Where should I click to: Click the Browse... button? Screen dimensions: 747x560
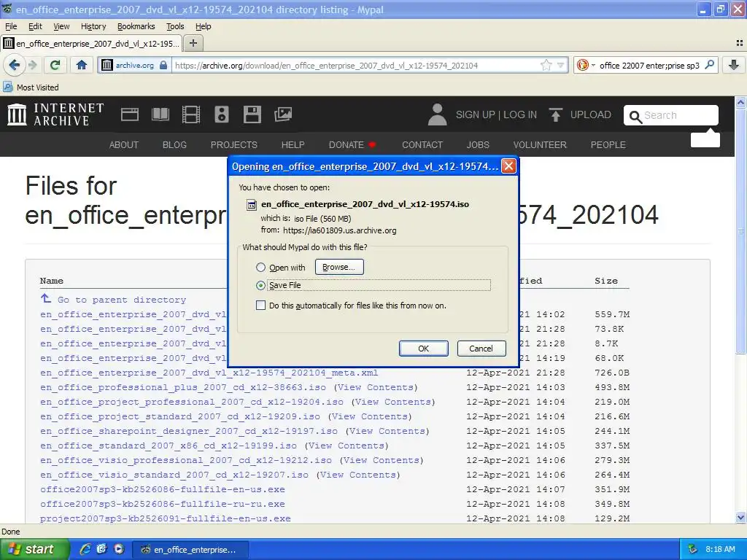click(x=339, y=267)
